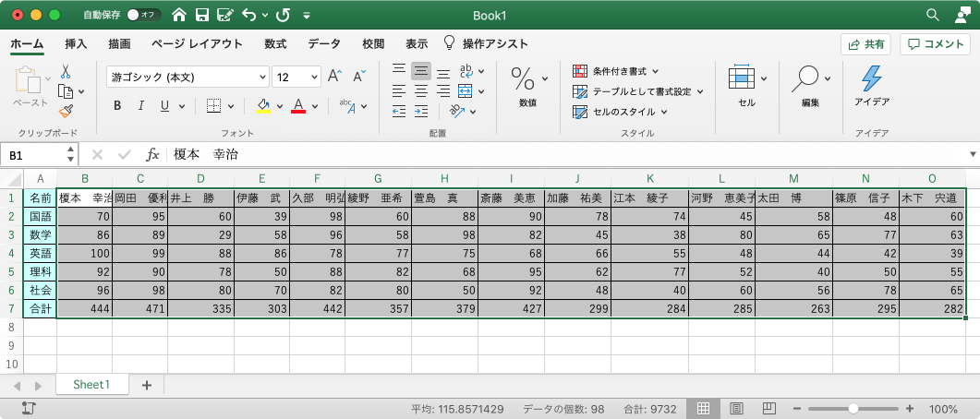Copy the selection with copy icon
This screenshot has height=419, width=980.
(x=66, y=91)
